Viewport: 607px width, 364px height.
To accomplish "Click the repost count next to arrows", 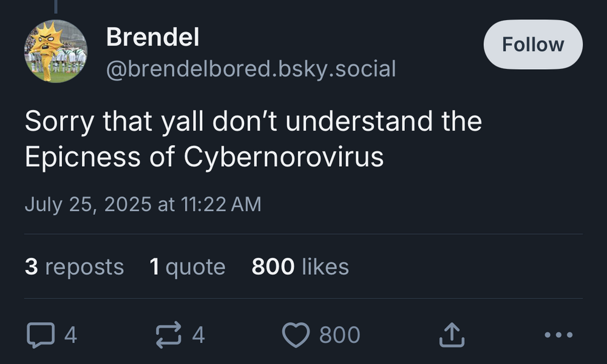I will pyautogui.click(x=198, y=335).
